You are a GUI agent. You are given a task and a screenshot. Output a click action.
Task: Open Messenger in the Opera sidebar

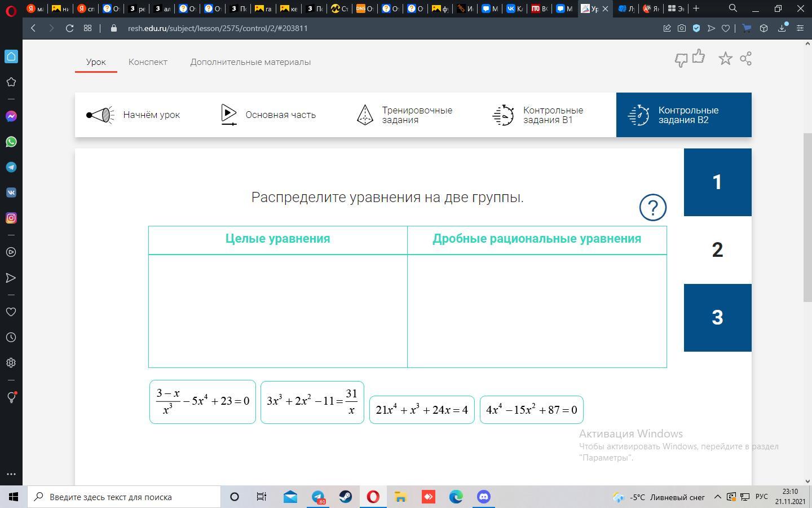pos(11,116)
